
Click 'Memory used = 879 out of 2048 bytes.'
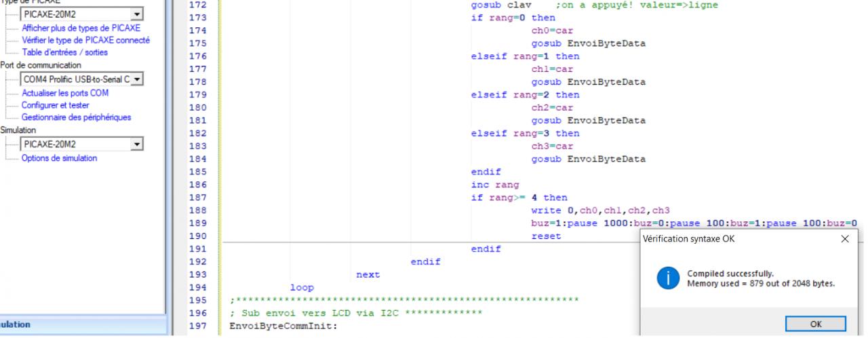[761, 283]
